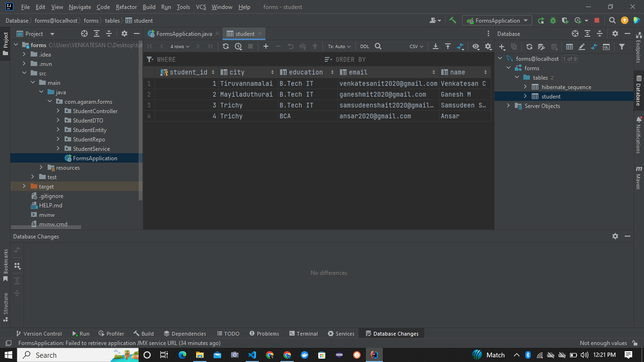Open Tx: Auto transaction mode dropdown

(339, 46)
